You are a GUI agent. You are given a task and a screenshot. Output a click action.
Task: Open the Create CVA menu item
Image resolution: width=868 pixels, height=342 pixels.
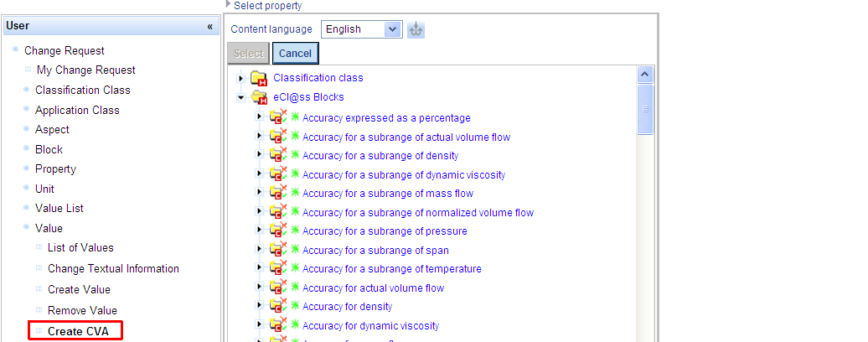coord(78,331)
